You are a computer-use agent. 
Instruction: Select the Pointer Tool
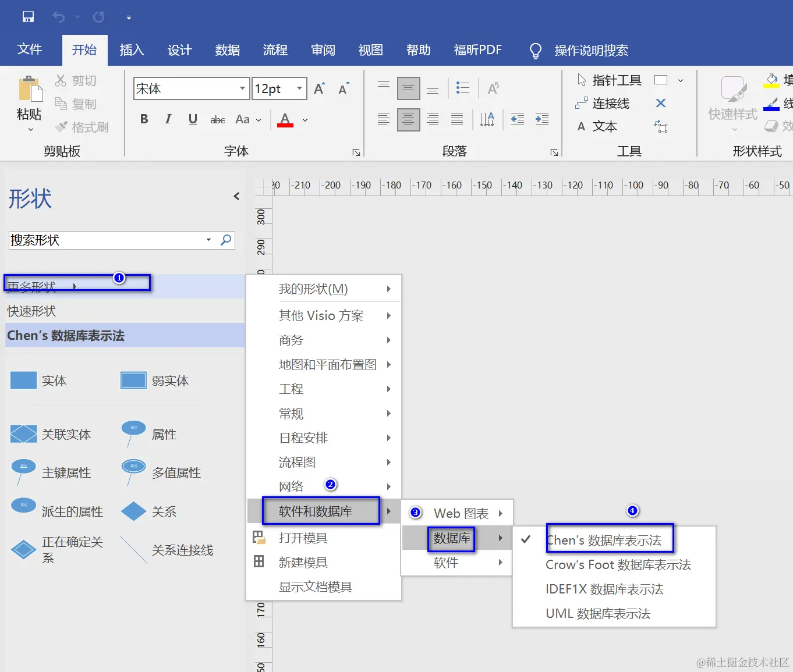coord(609,80)
